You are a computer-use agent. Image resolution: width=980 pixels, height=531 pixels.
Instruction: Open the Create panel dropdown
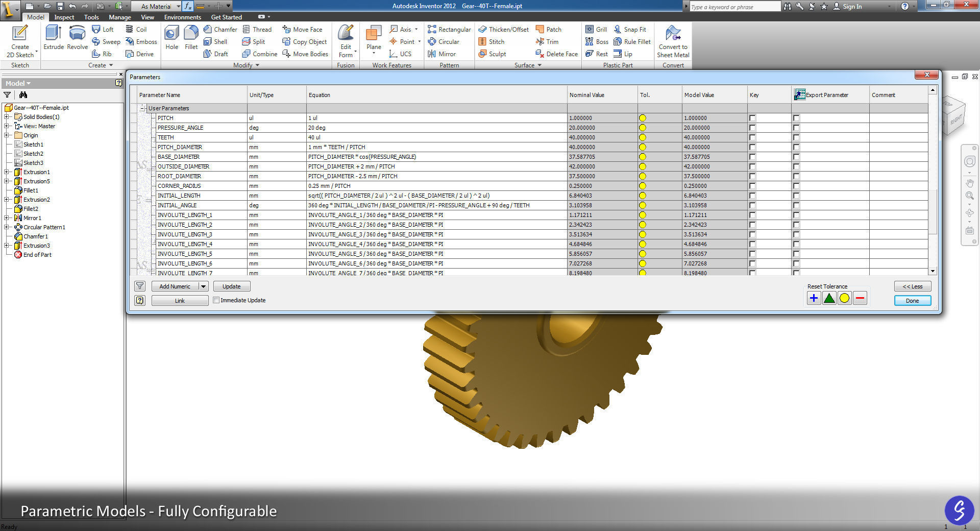tap(101, 65)
